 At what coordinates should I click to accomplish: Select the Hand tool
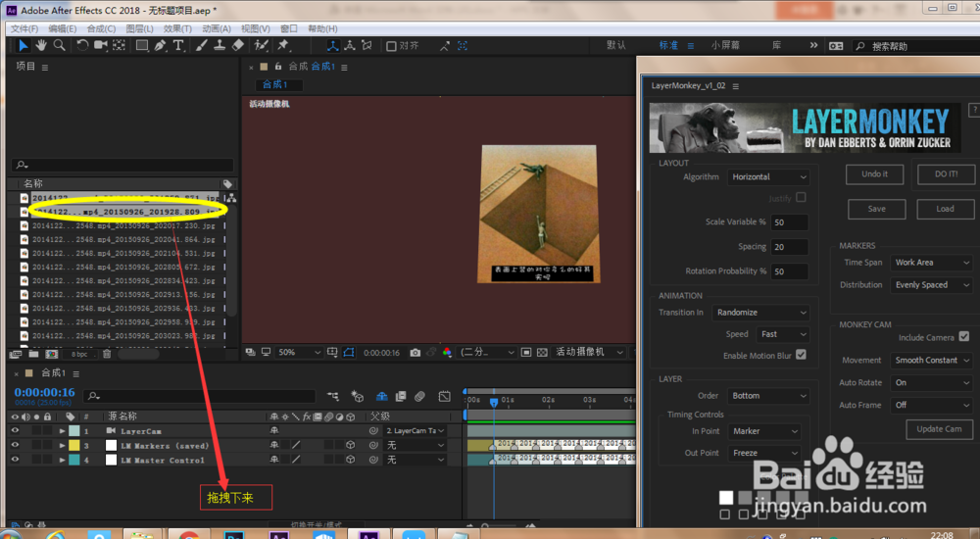41,46
